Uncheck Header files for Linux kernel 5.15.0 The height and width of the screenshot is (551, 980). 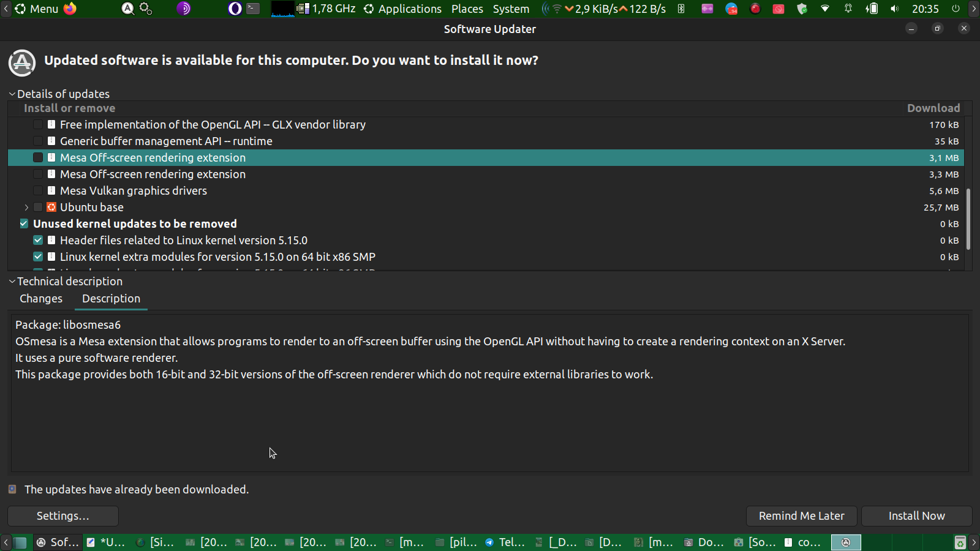click(x=38, y=240)
